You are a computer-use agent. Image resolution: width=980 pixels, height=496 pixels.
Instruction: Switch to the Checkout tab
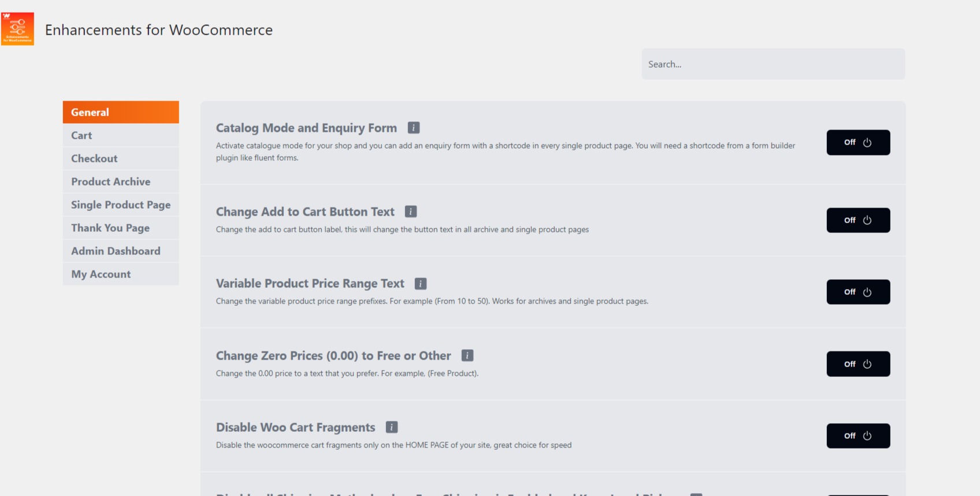(121, 158)
